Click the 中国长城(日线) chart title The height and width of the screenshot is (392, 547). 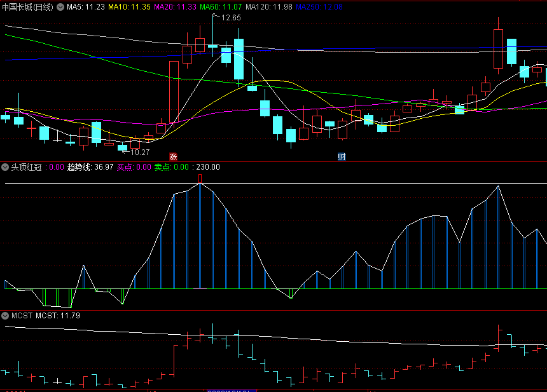tap(27, 7)
